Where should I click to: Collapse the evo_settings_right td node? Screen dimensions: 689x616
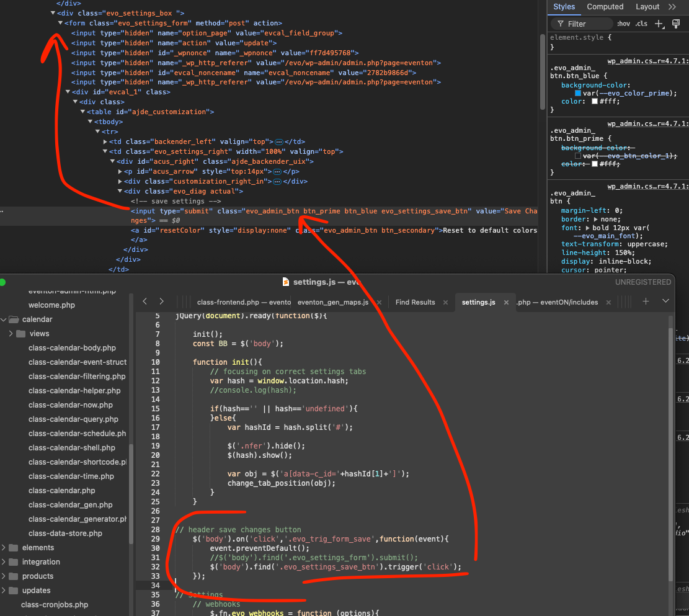[105, 151]
